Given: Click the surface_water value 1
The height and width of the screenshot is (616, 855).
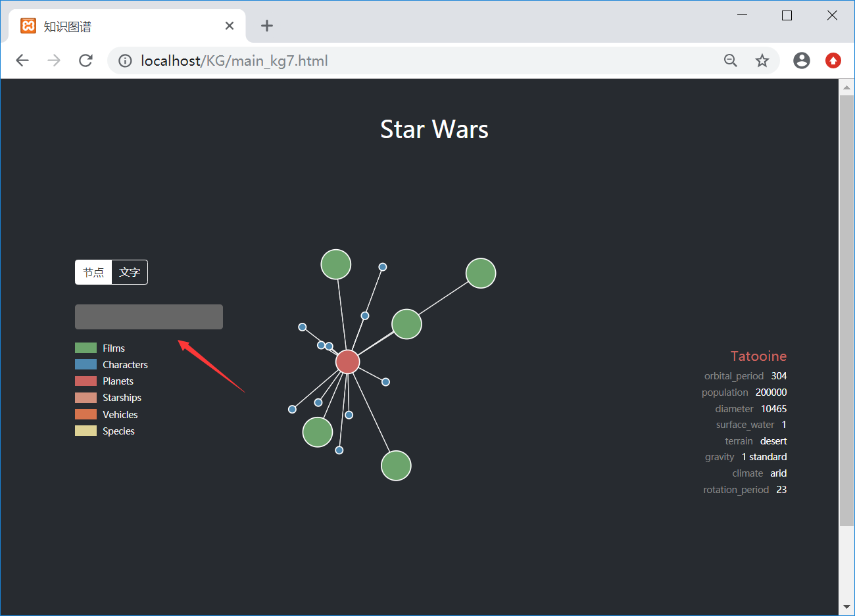Looking at the screenshot, I should click(784, 425).
